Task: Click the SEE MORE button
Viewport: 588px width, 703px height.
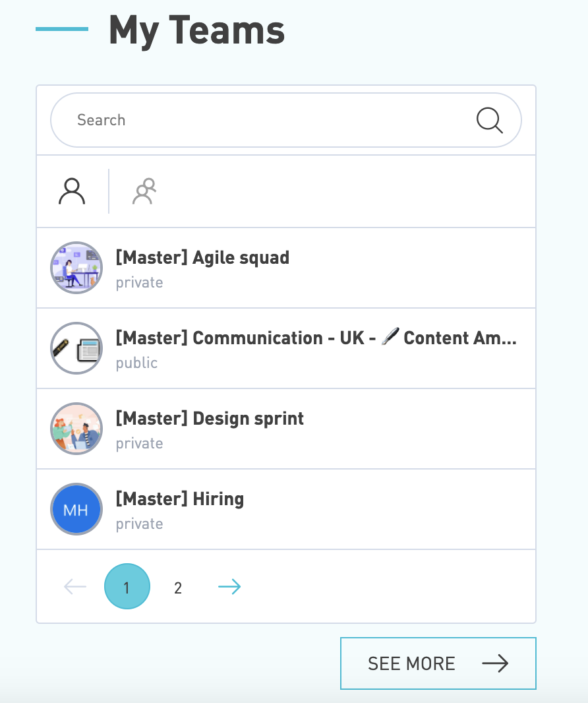Action: pyautogui.click(x=438, y=663)
